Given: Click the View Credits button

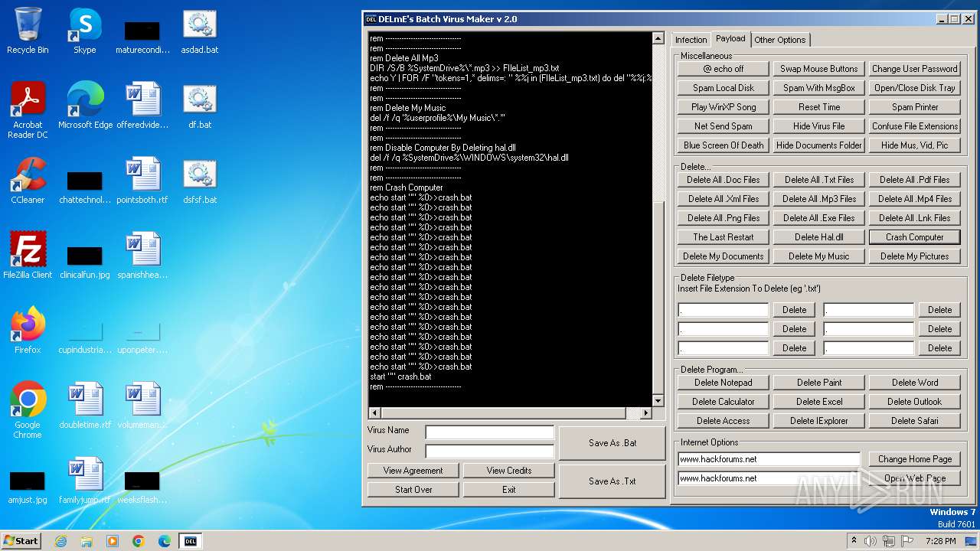Looking at the screenshot, I should (509, 471).
